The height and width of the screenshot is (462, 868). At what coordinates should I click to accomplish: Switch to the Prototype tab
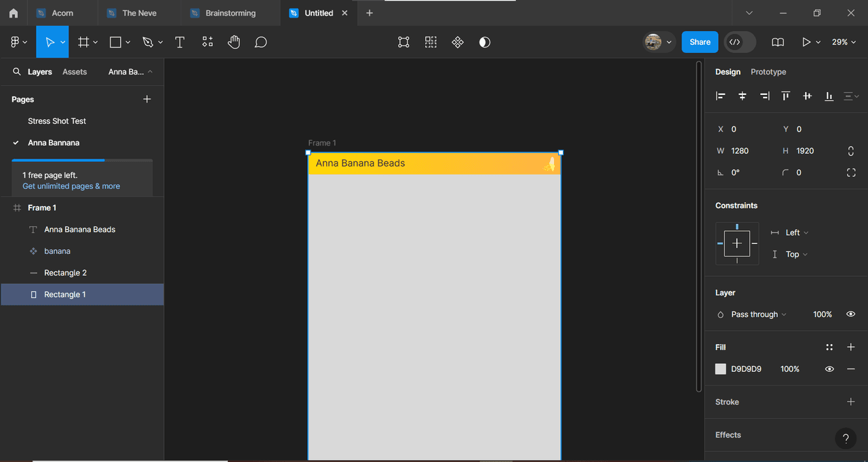pyautogui.click(x=768, y=72)
